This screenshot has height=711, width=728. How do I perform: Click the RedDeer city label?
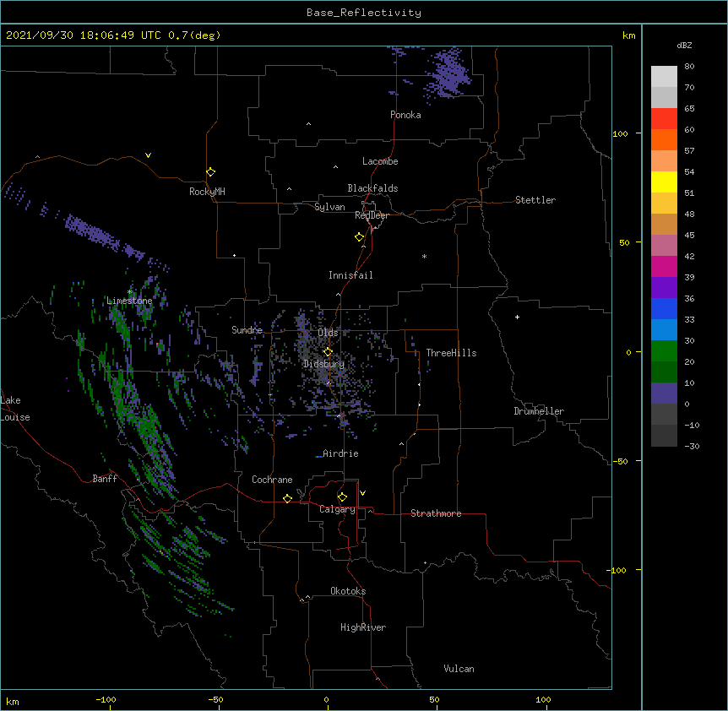[x=372, y=215]
